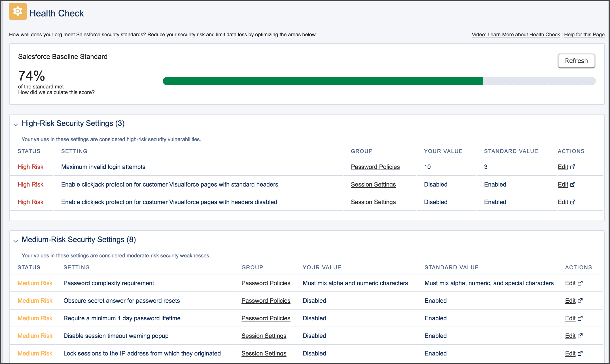This screenshot has width=610, height=364.
Task: Click the Lock sessions to the IP address setting
Action: 142,354
